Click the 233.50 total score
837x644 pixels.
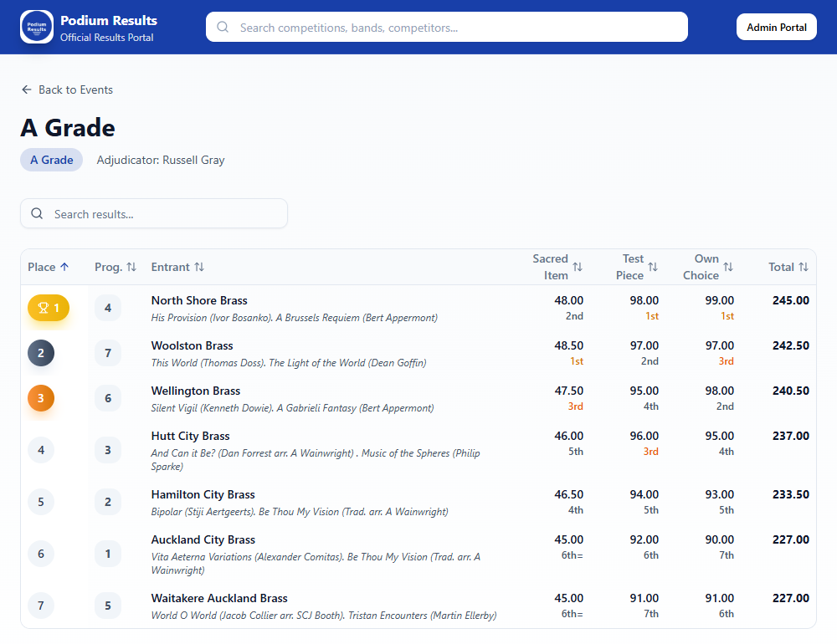click(791, 494)
